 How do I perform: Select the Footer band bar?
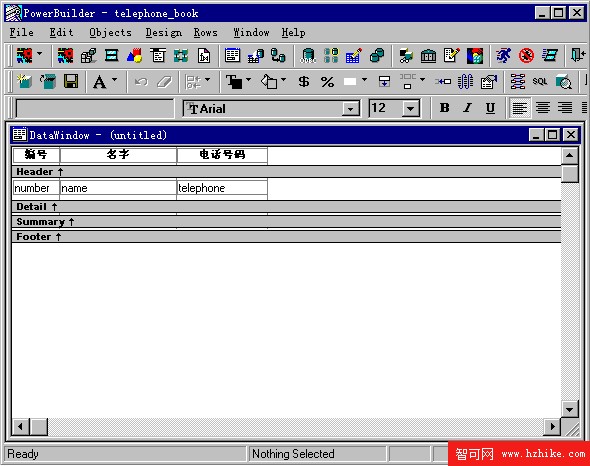(286, 237)
